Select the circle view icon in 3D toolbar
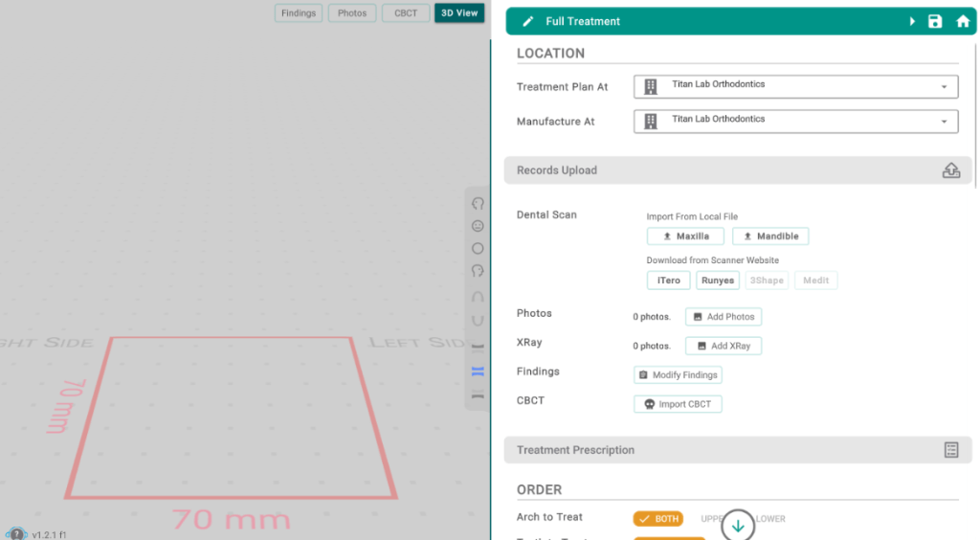The width and height of the screenshot is (980, 540). [478, 248]
